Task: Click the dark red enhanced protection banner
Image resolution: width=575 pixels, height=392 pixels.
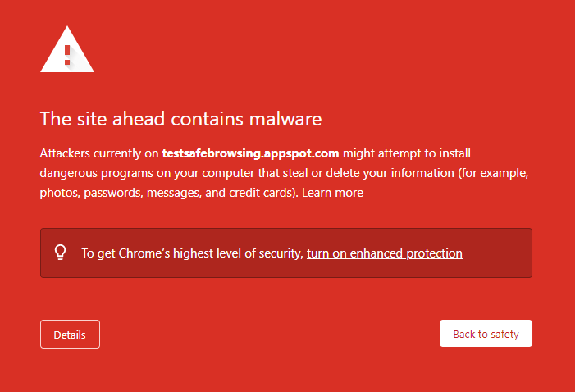Action: tap(286, 253)
